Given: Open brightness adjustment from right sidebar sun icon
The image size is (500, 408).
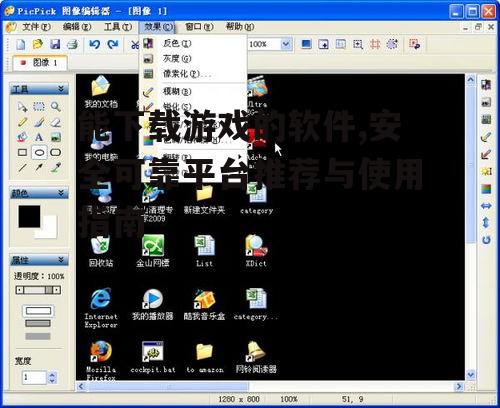Looking at the screenshot, I should point(486,171).
